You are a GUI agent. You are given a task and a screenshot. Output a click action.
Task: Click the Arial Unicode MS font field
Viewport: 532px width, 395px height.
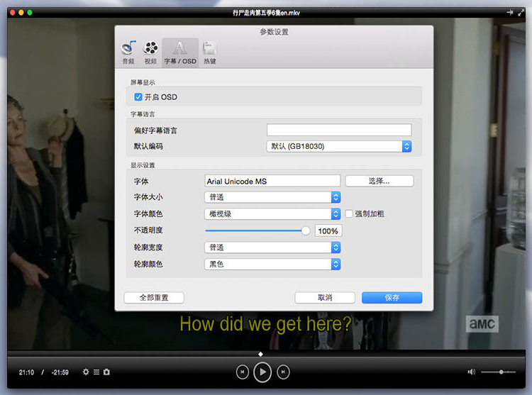coord(272,181)
